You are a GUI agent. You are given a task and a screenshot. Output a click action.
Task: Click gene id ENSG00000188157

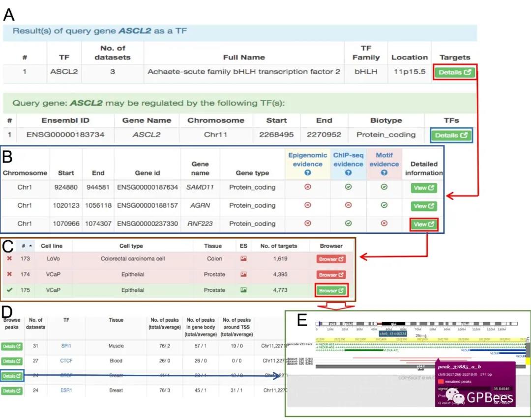click(x=147, y=205)
